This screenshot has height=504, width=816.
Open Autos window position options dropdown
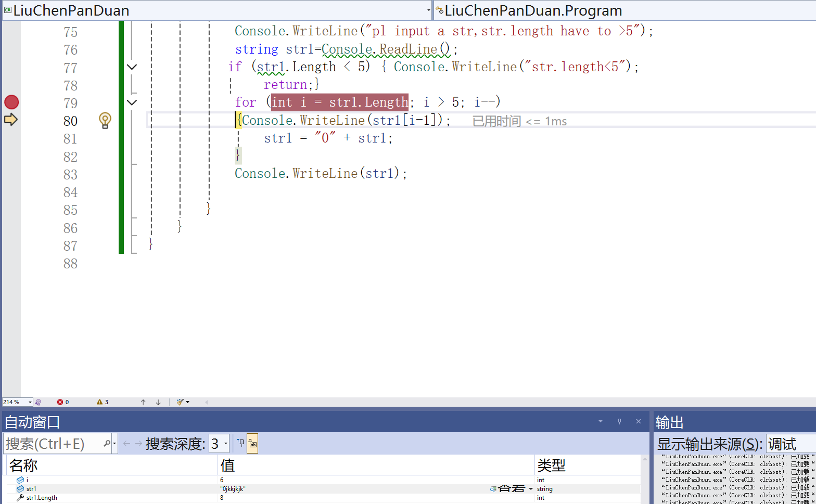click(601, 421)
